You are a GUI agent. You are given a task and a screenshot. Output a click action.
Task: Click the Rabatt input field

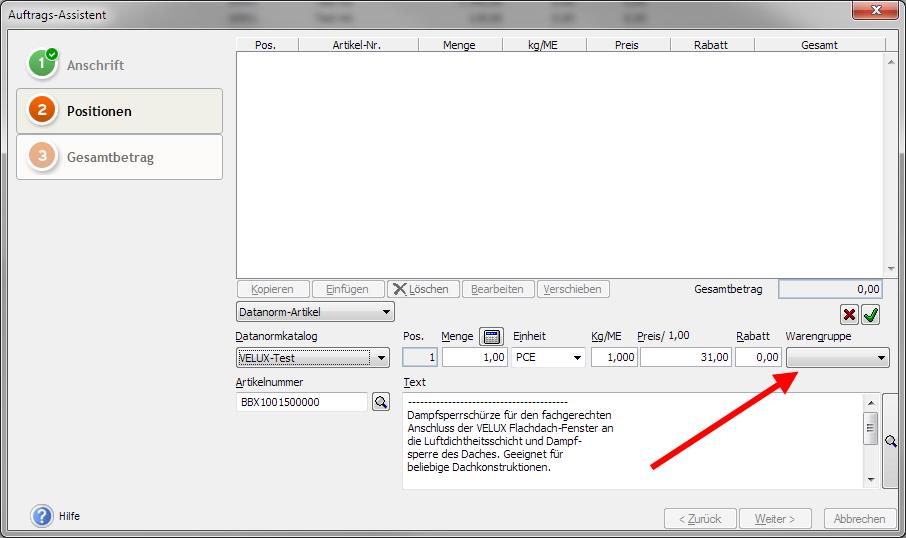(758, 357)
